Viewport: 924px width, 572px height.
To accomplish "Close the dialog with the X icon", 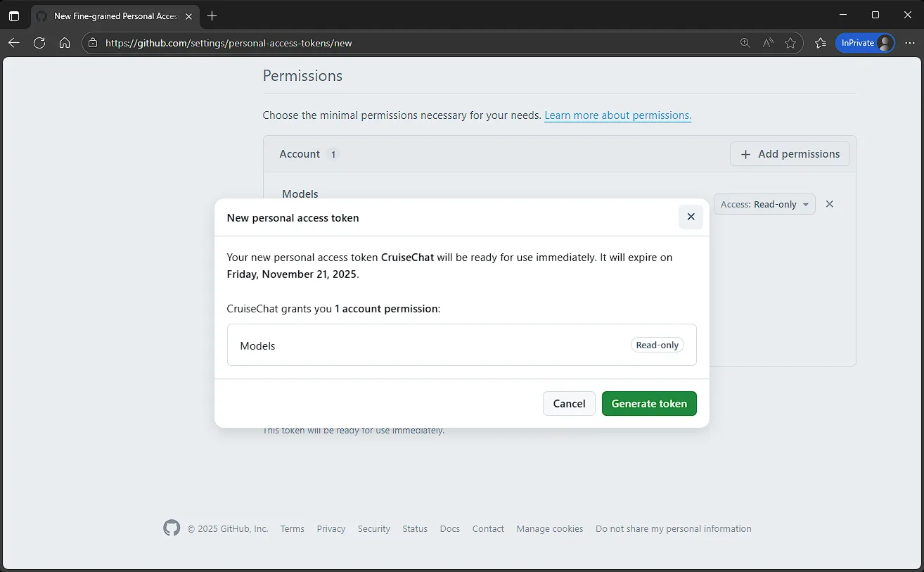I will point(690,217).
